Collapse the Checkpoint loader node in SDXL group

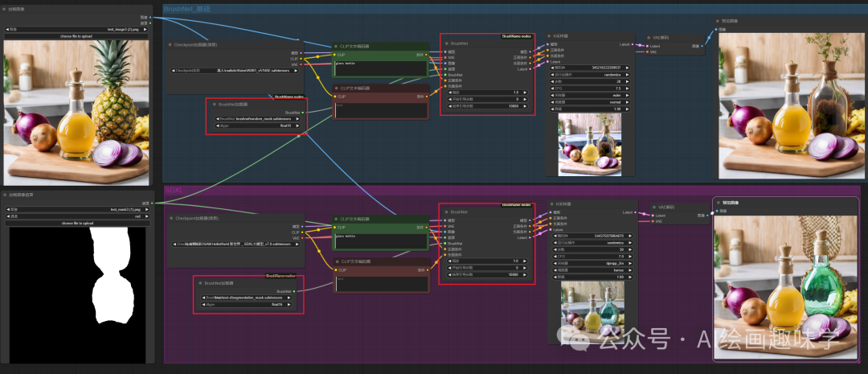170,218
